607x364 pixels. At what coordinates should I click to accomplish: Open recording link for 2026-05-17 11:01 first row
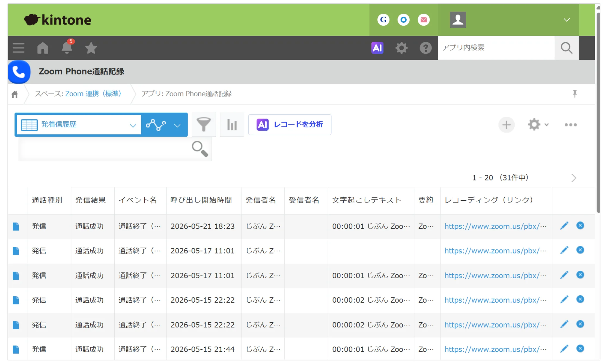coord(495,251)
